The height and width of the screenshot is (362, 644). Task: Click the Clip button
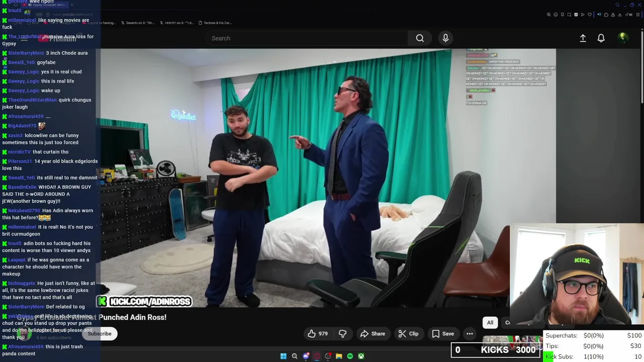coord(408,334)
